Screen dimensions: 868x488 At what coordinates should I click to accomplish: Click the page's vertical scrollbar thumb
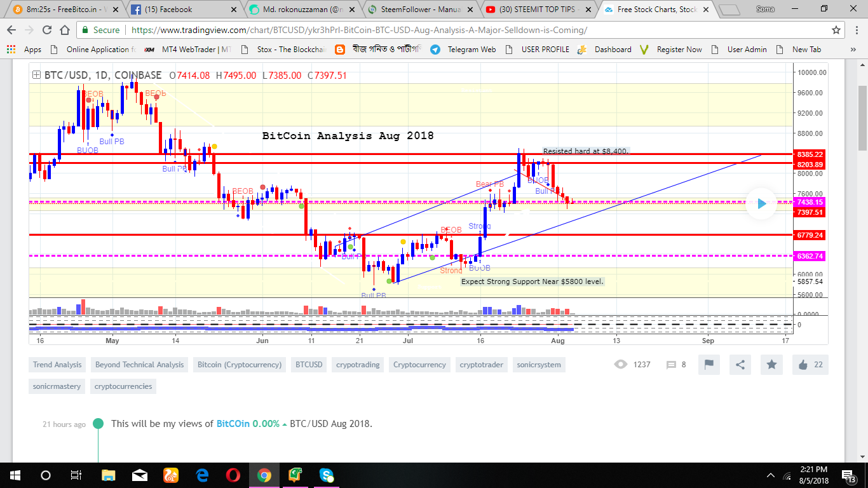[x=862, y=118]
